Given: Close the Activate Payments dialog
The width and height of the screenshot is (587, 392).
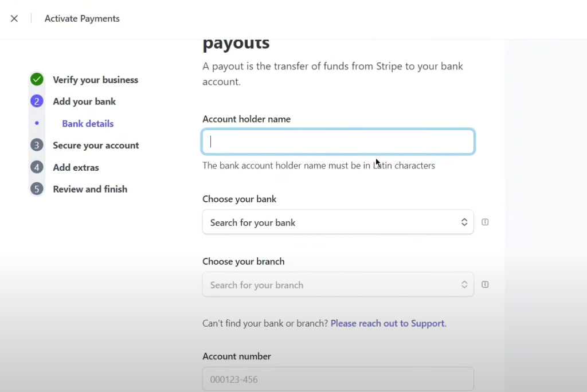Looking at the screenshot, I should coord(14,18).
